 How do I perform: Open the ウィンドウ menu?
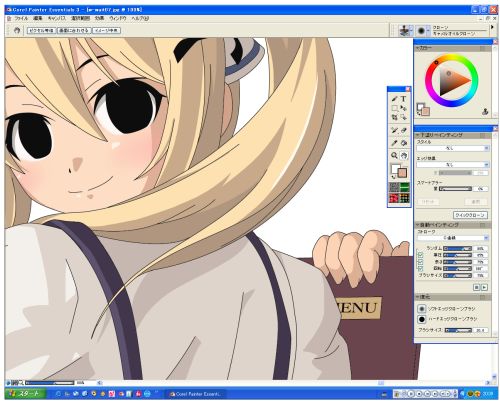tap(118, 19)
